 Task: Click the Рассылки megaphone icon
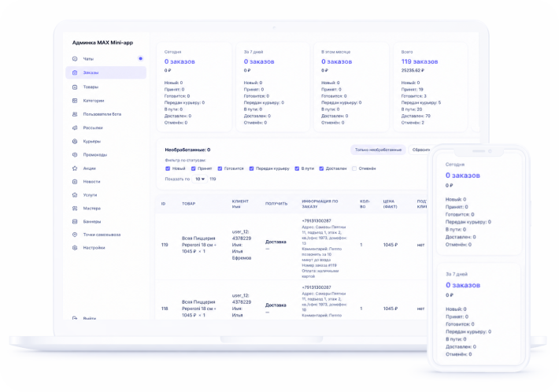click(x=75, y=128)
